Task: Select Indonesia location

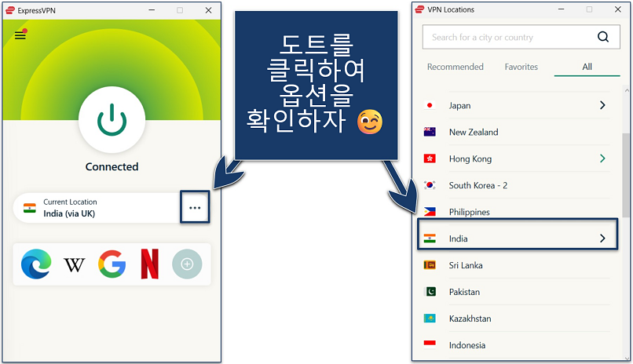Action: (517, 344)
